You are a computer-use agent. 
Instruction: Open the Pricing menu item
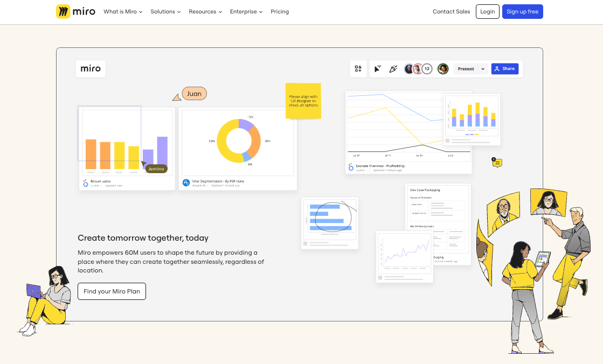(280, 11)
